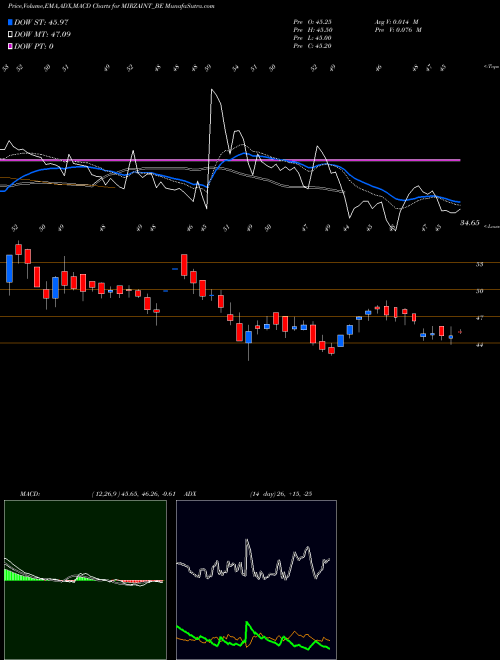Screen dimensions: 500x660
Task: Click the blue DOW ST legend swatch
Action: 10,22
